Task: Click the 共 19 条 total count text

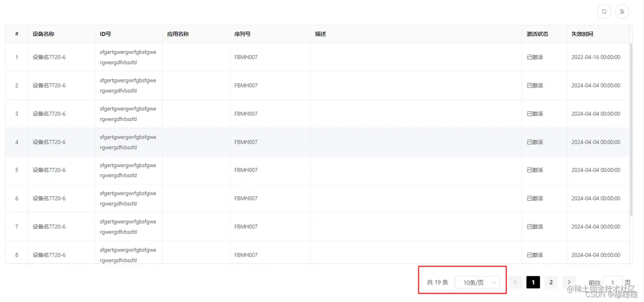Action: (437, 282)
